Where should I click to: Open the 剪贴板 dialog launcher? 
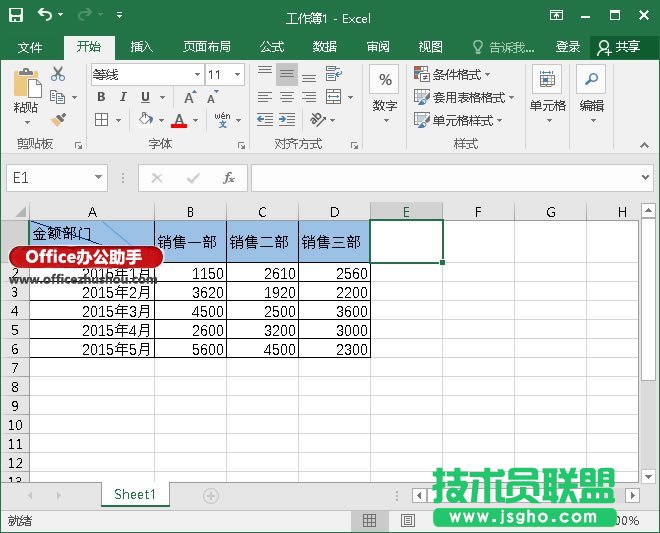click(x=78, y=146)
